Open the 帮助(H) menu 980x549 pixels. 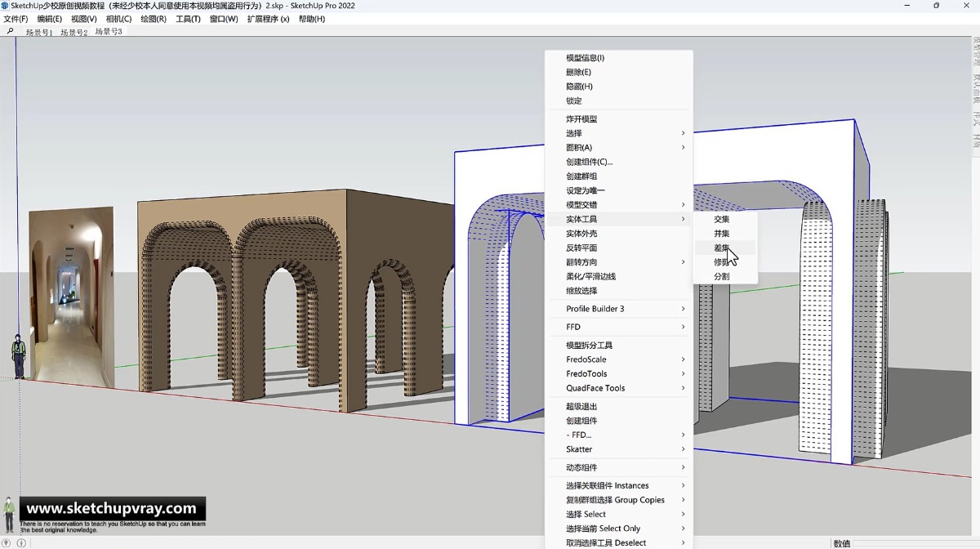click(x=311, y=19)
